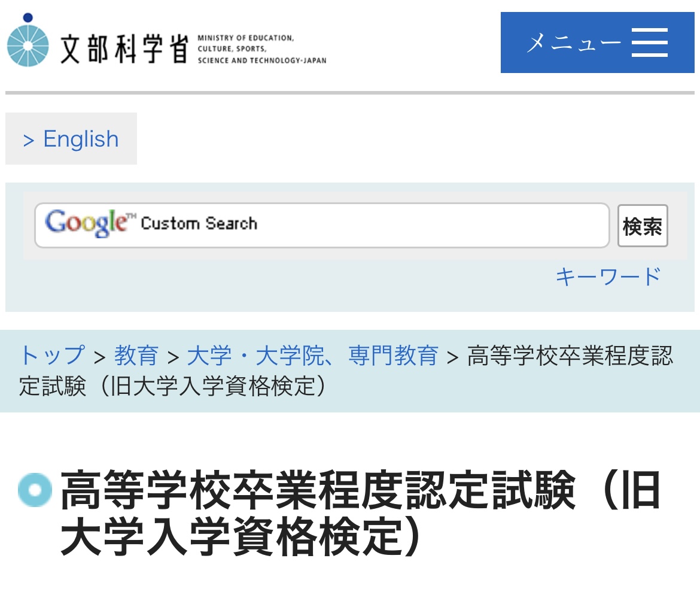Click the breadcrumb separator before 高等学校
Image resolution: width=700 pixels, height=604 pixels.
pos(453,357)
